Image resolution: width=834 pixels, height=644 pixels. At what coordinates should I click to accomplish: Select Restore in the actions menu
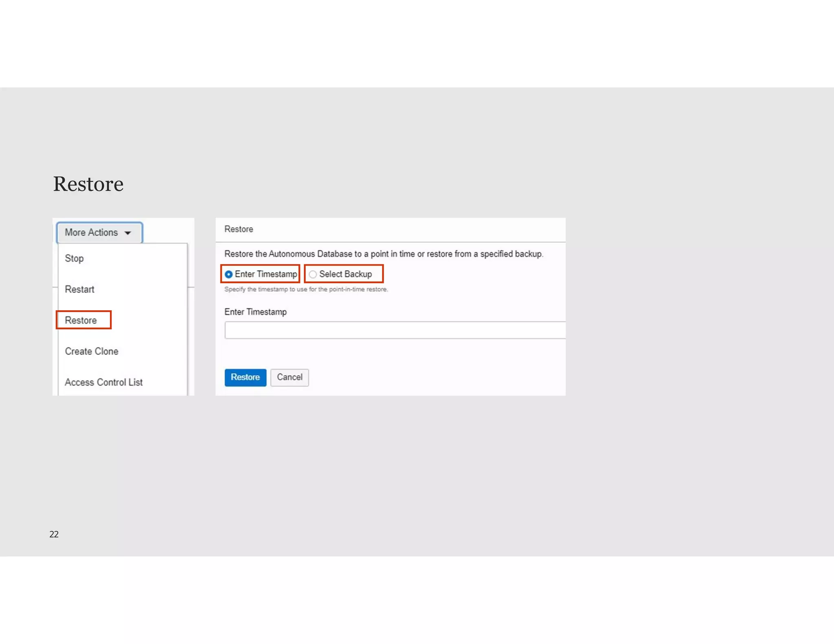click(x=81, y=320)
